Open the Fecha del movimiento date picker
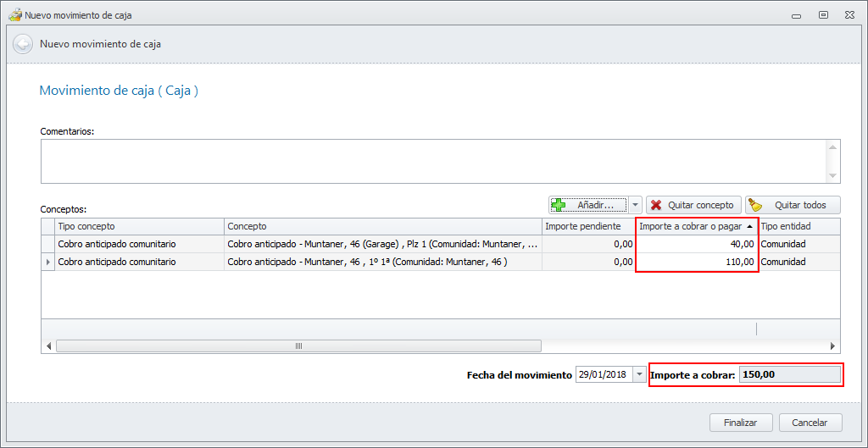The width and height of the screenshot is (868, 448). click(x=639, y=374)
